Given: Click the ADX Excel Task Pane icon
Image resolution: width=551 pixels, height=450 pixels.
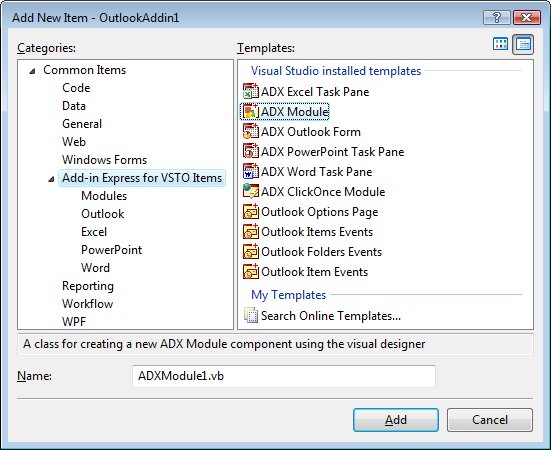Looking at the screenshot, I should pyautogui.click(x=251, y=92).
